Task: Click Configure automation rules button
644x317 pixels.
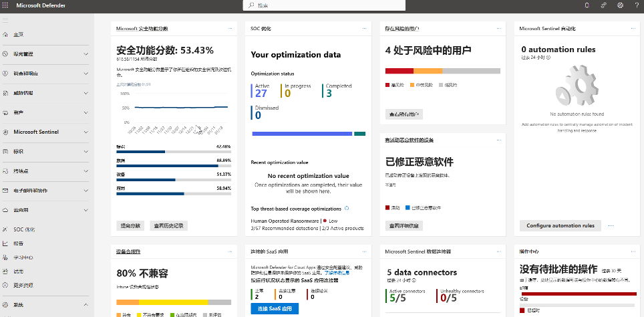Action: pyautogui.click(x=560, y=225)
